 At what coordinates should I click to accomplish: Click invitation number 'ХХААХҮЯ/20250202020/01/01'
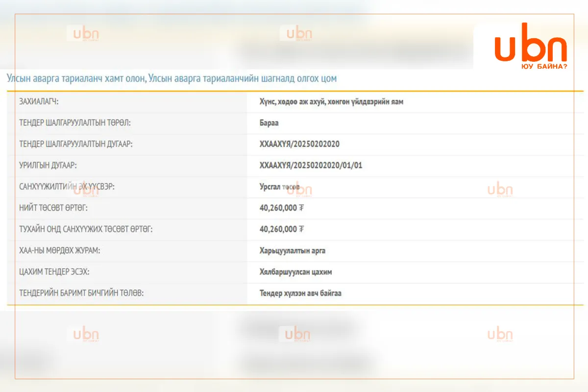(311, 166)
